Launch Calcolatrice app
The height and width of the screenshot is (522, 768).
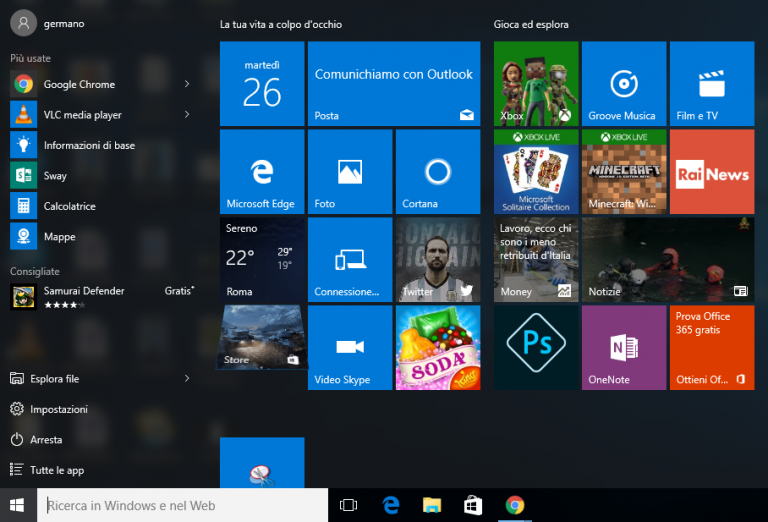(100, 206)
